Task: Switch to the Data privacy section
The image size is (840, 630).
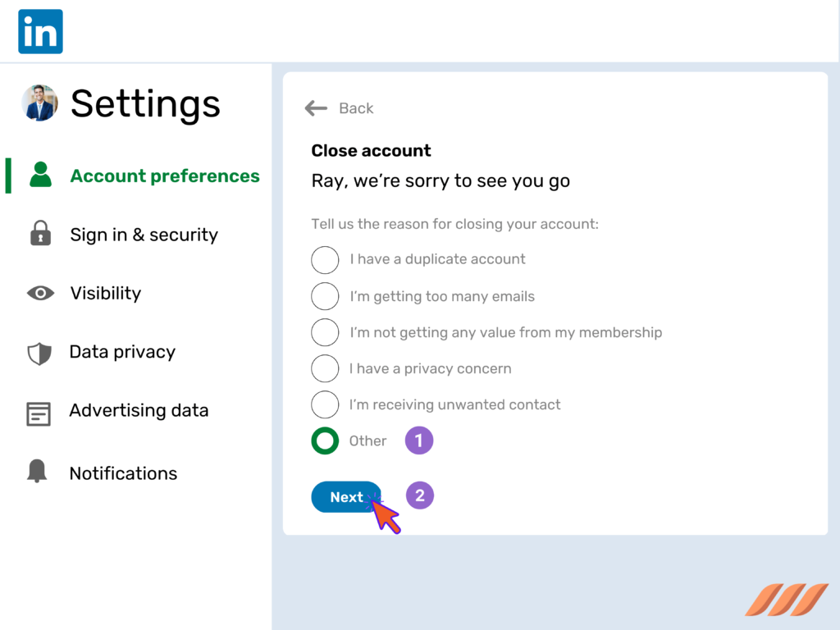Action: click(x=121, y=351)
